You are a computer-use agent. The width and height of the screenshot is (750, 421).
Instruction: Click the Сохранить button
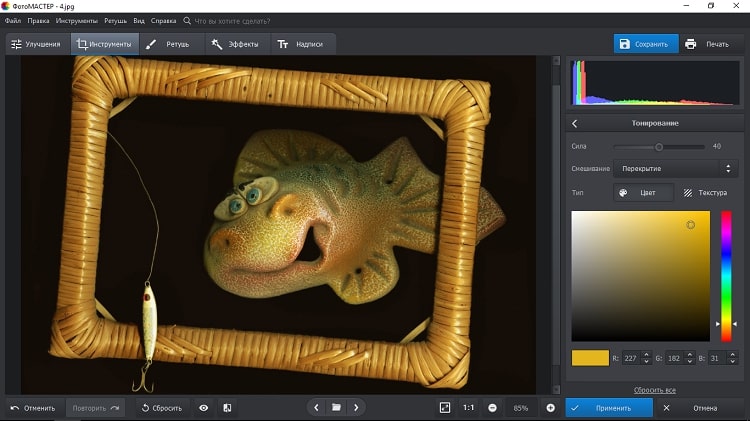645,44
